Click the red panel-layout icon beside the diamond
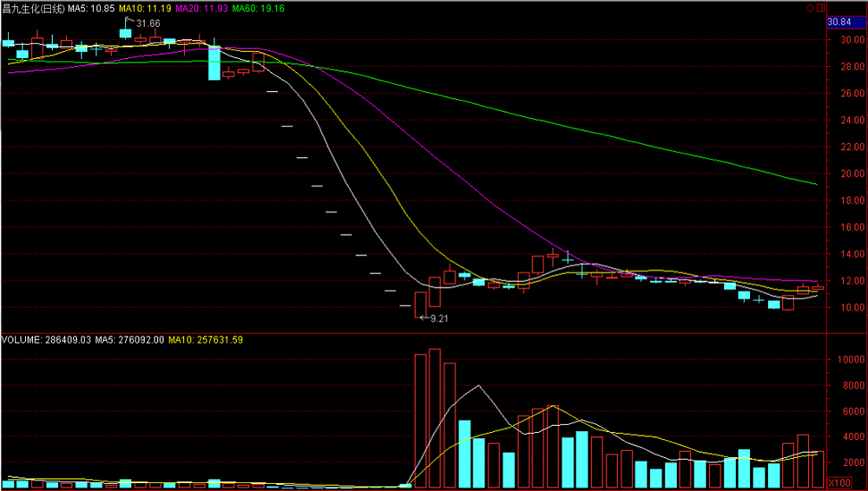This screenshot has height=491, width=868. (x=820, y=9)
